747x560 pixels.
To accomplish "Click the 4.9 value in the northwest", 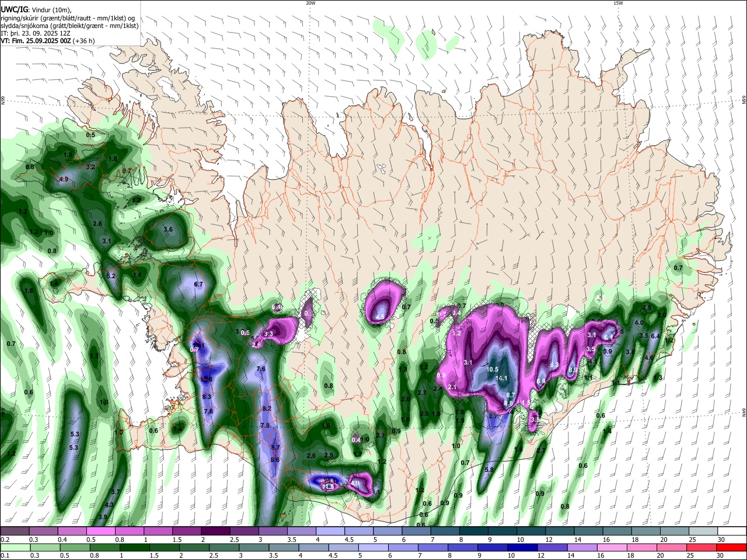I will [x=64, y=179].
